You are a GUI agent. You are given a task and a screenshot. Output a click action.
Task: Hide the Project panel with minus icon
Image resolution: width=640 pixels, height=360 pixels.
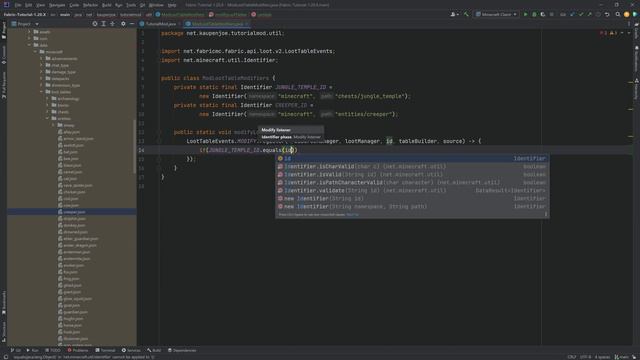pyautogui.click(x=132, y=24)
